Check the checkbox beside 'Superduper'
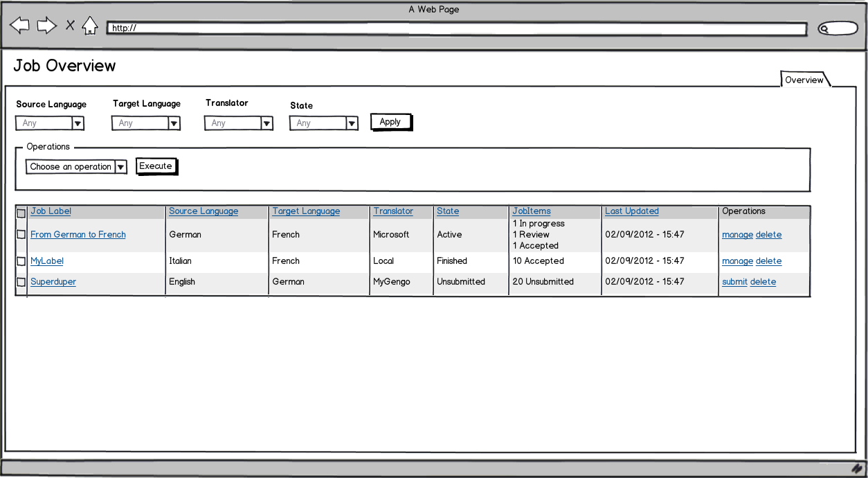 click(x=21, y=281)
